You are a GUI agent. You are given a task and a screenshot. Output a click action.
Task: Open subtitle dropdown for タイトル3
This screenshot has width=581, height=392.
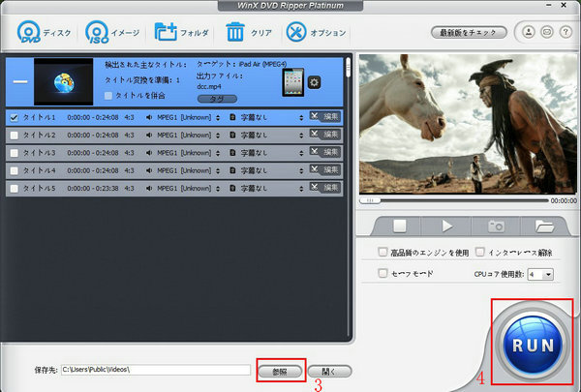301,153
